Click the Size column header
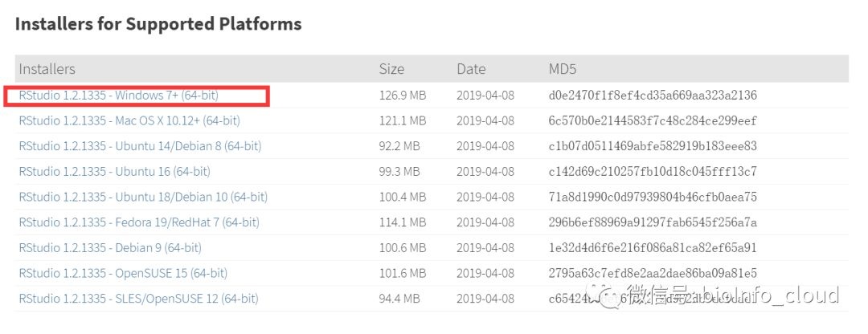The height and width of the screenshot is (334, 868). coord(391,69)
